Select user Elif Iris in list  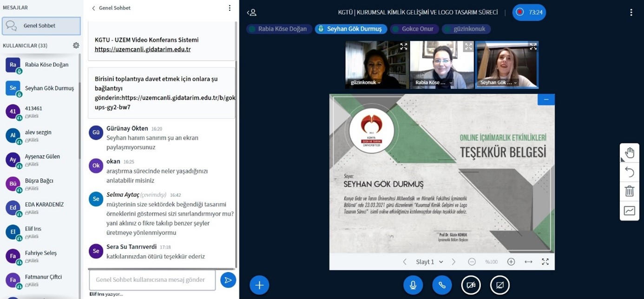pyautogui.click(x=40, y=232)
